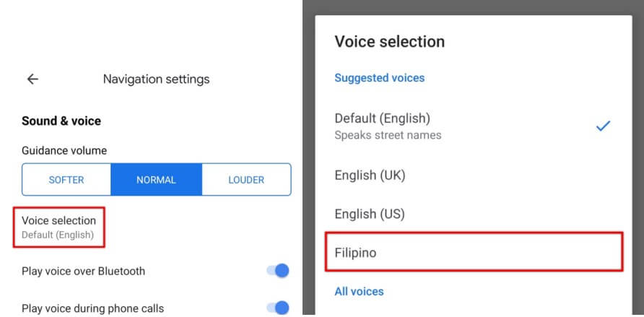Select Filipino voice option
The image size is (644, 317).
(x=474, y=253)
